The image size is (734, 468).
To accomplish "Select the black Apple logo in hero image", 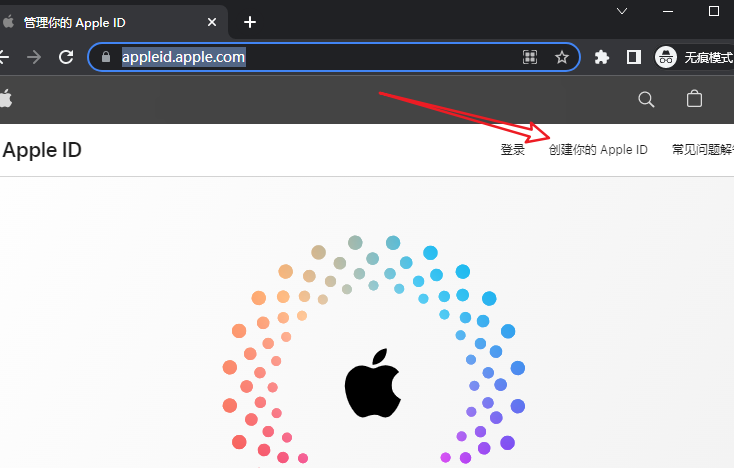I will point(373,383).
